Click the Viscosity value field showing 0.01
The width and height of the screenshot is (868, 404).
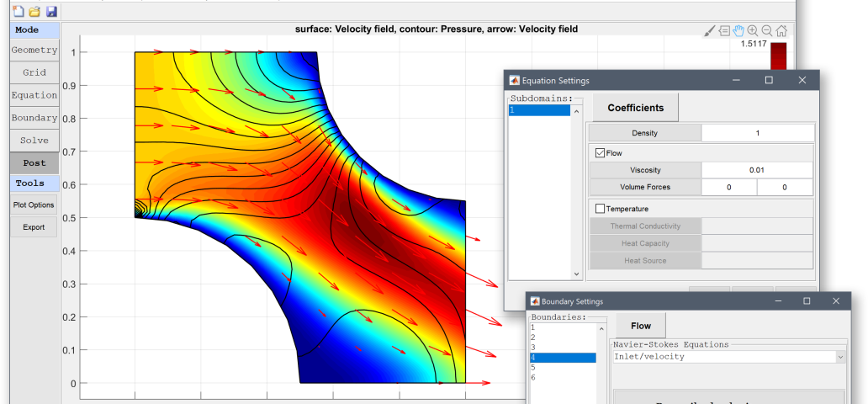pyautogui.click(x=757, y=170)
